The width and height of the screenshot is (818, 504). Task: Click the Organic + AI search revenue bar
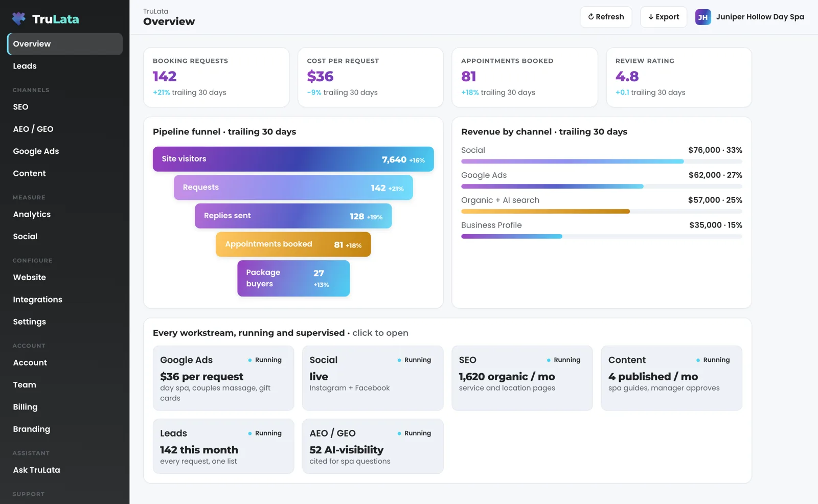click(x=602, y=212)
